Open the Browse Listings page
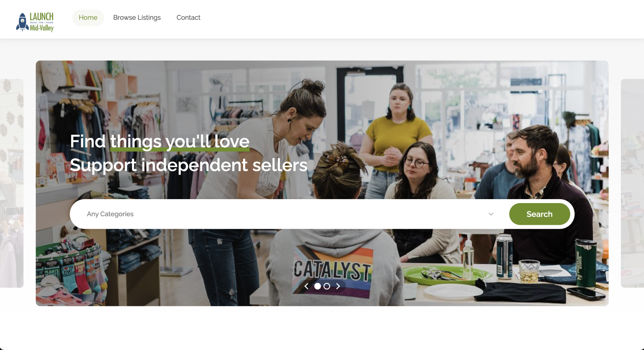 click(137, 18)
